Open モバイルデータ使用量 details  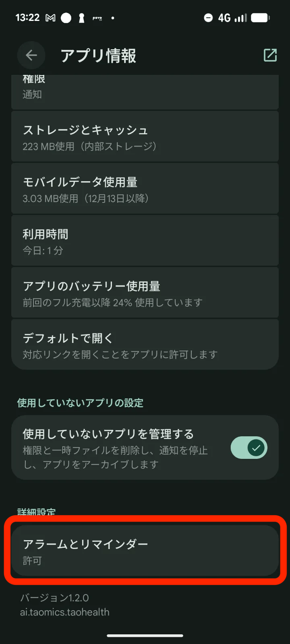[145, 189]
